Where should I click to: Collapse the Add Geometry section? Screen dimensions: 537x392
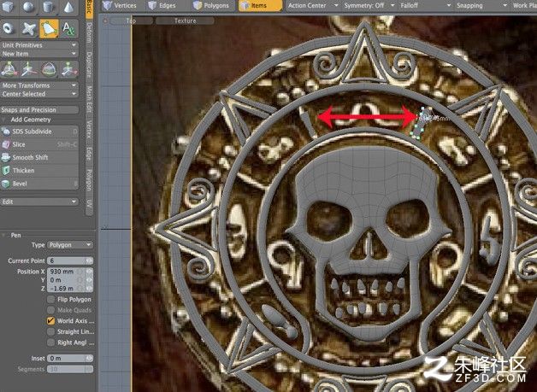tap(3, 120)
